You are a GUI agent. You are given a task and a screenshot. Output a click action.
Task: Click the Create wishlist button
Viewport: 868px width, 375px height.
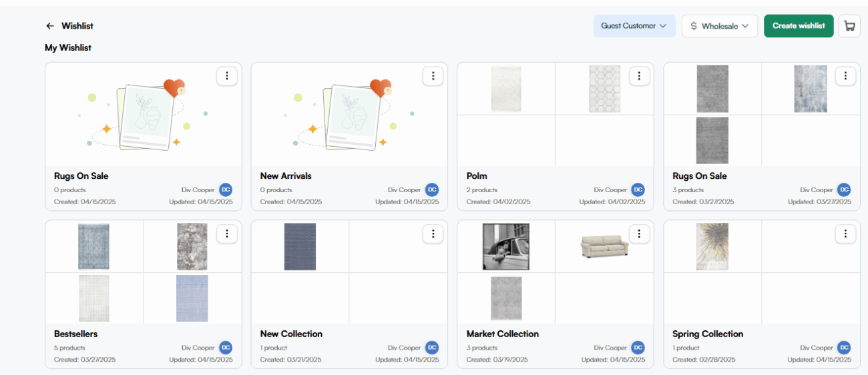[799, 26]
